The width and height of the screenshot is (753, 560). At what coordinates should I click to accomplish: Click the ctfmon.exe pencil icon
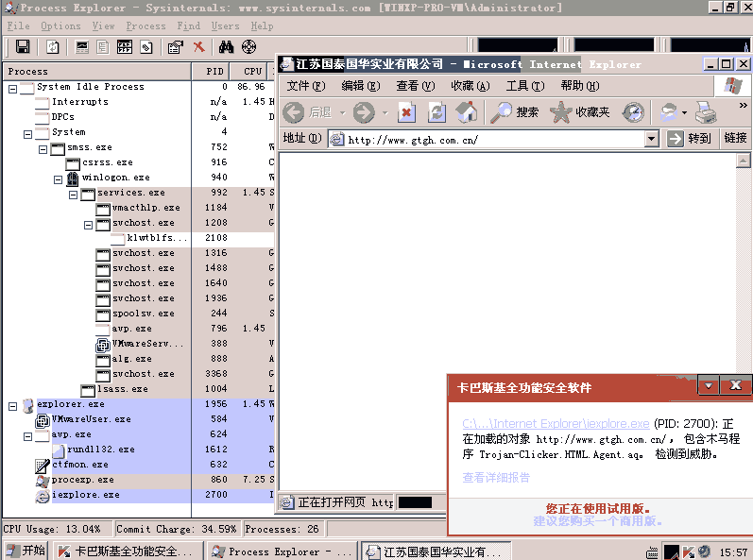tap(43, 466)
